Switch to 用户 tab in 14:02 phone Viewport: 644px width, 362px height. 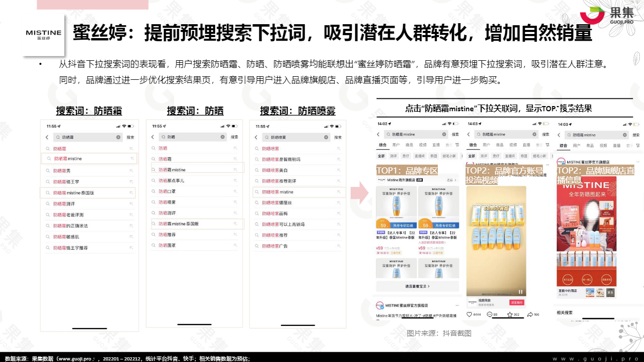pyautogui.click(x=395, y=145)
